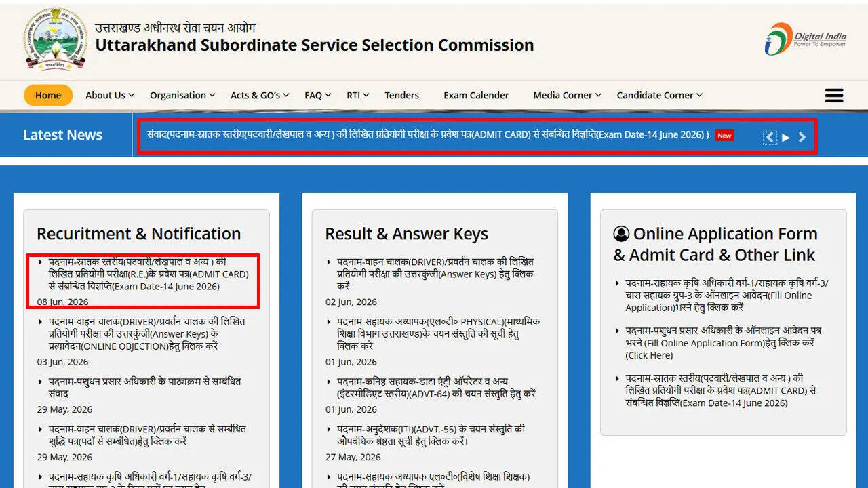Click the red New badge in ticker
868x488 pixels.
724,136
